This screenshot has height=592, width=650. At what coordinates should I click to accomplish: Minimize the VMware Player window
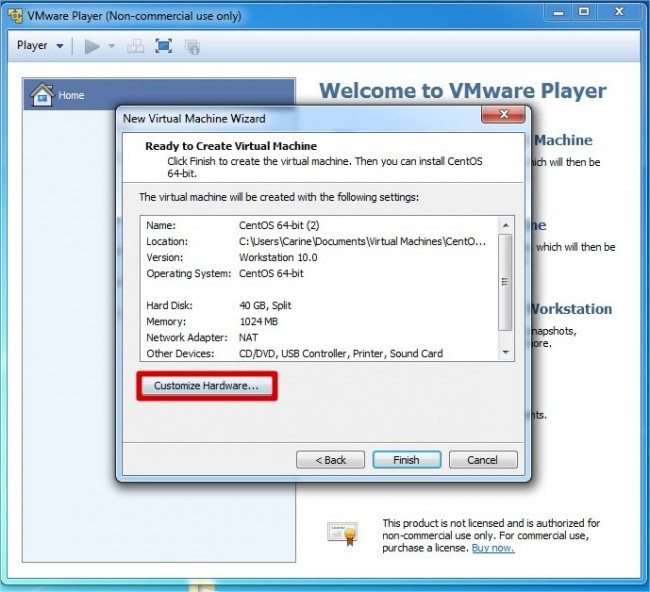coord(558,12)
